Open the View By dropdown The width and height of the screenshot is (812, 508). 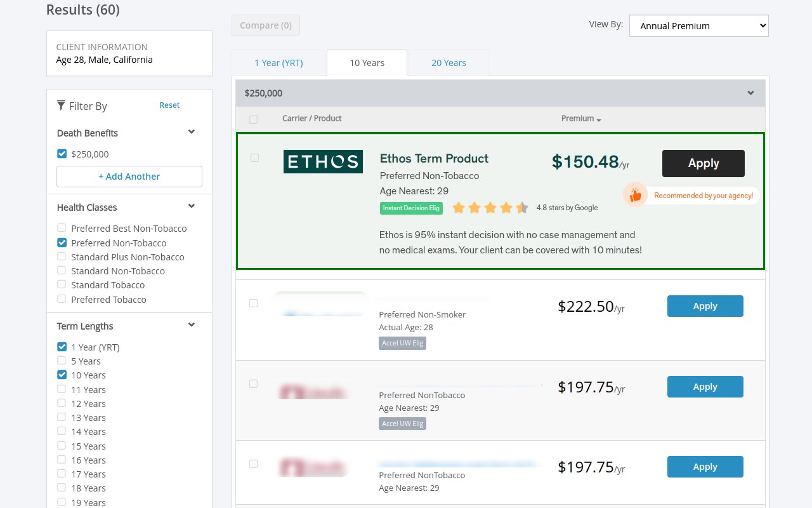[698, 26]
